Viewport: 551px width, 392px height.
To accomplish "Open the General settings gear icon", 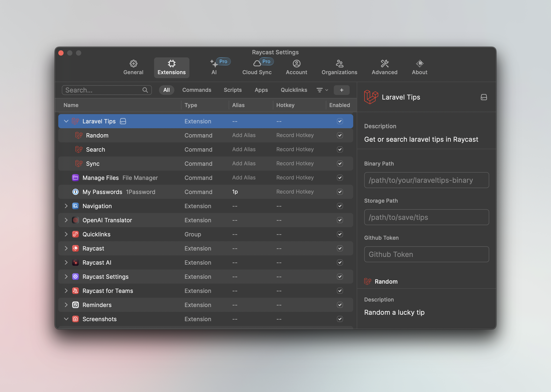I will click(133, 64).
